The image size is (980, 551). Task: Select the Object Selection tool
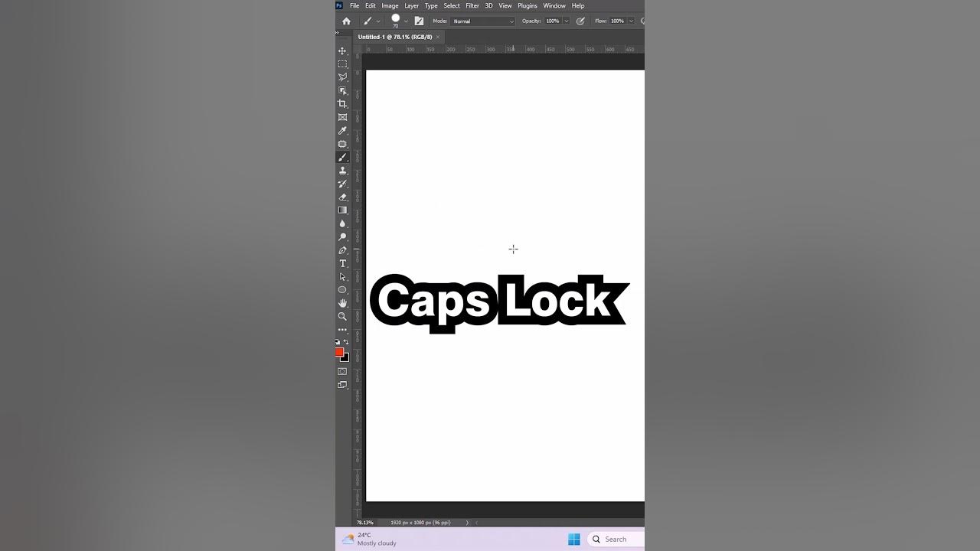[342, 91]
